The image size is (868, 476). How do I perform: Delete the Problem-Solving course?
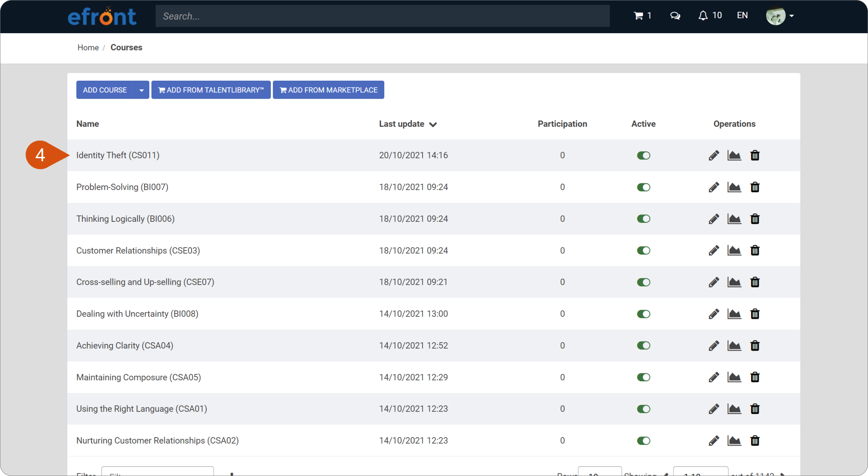pyautogui.click(x=755, y=187)
